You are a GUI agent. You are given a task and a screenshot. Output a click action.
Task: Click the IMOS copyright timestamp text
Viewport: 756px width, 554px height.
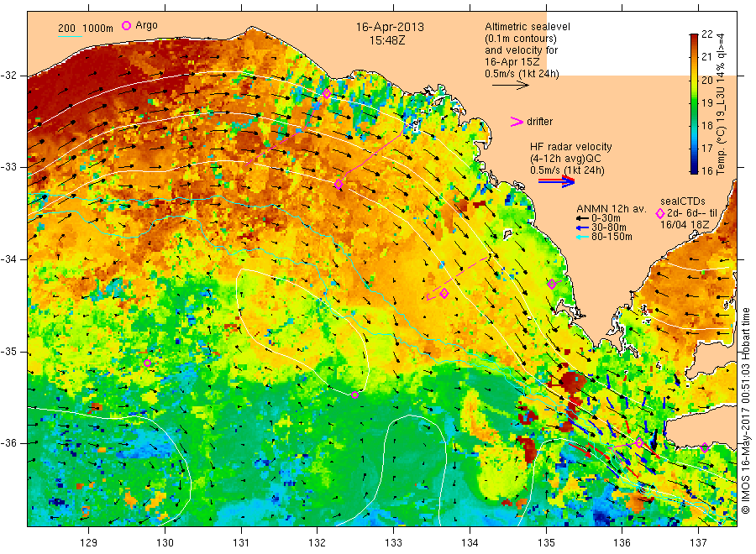pyautogui.click(x=746, y=410)
